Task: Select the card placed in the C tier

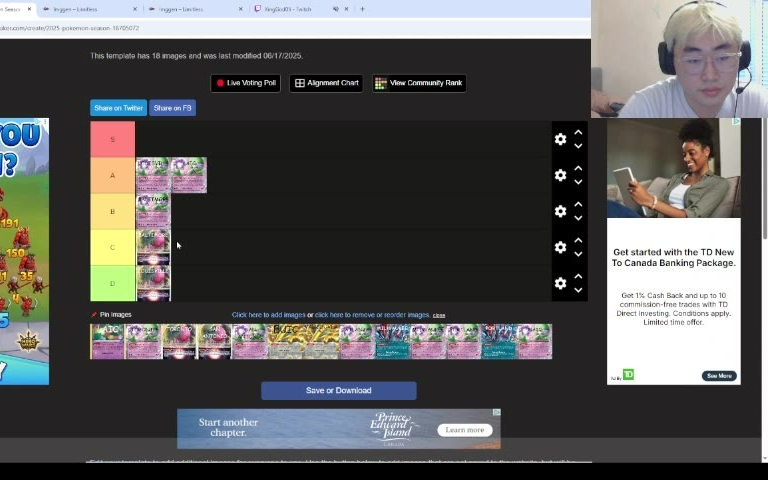Action: point(153,247)
